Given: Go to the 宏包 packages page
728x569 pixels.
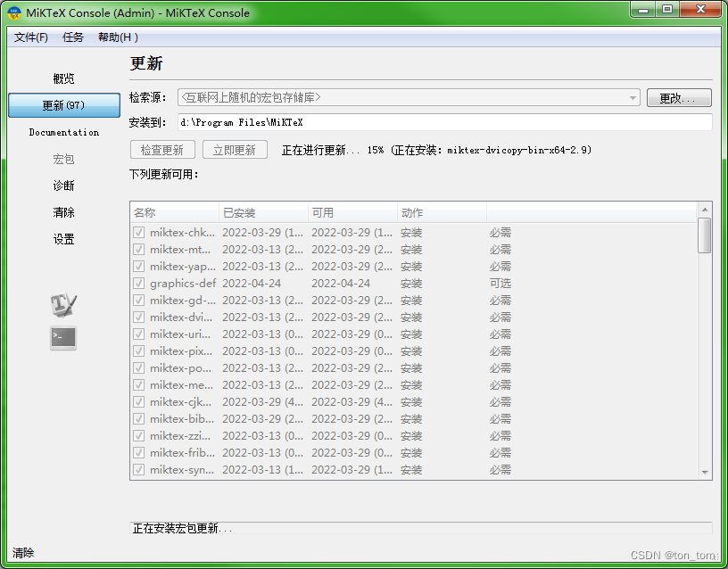Looking at the screenshot, I should (x=63, y=159).
